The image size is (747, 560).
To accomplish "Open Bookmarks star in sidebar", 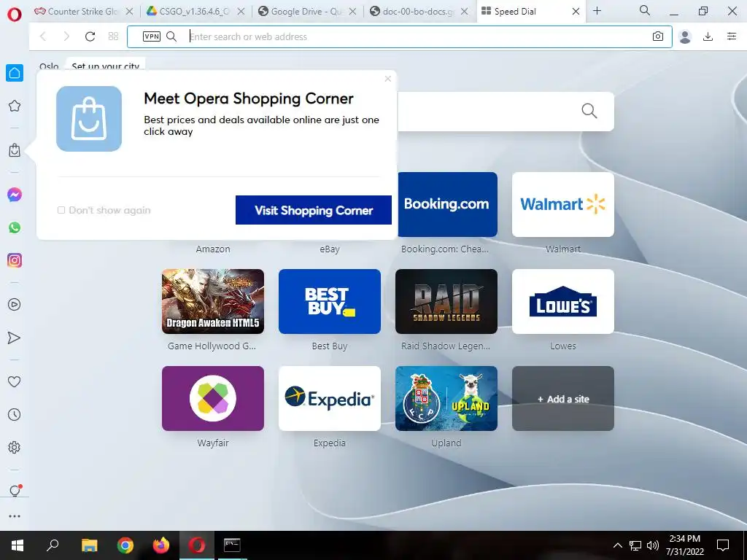I will click(x=15, y=106).
